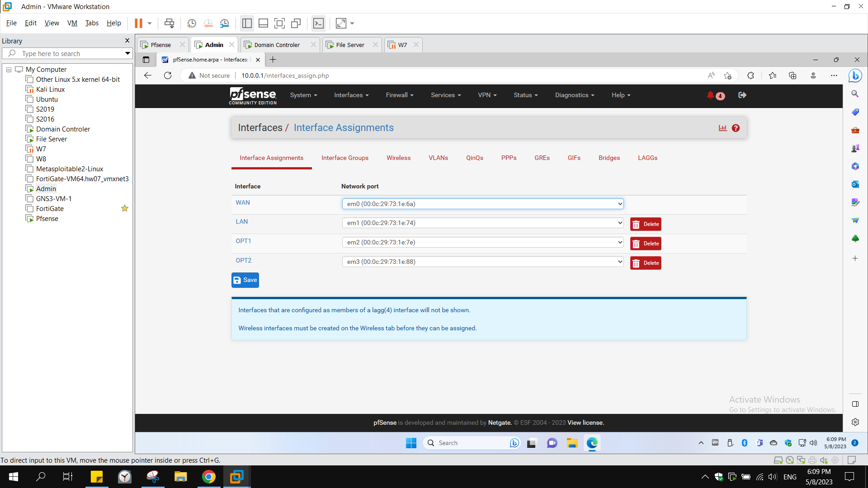The height and width of the screenshot is (488, 868).
Task: Take a snapshot of the Admin VM
Action: pyautogui.click(x=191, y=23)
